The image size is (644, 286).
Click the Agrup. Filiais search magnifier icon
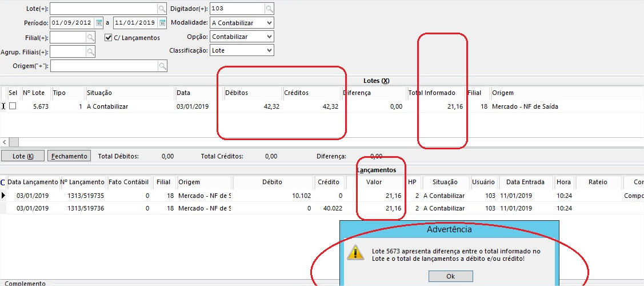coord(90,52)
